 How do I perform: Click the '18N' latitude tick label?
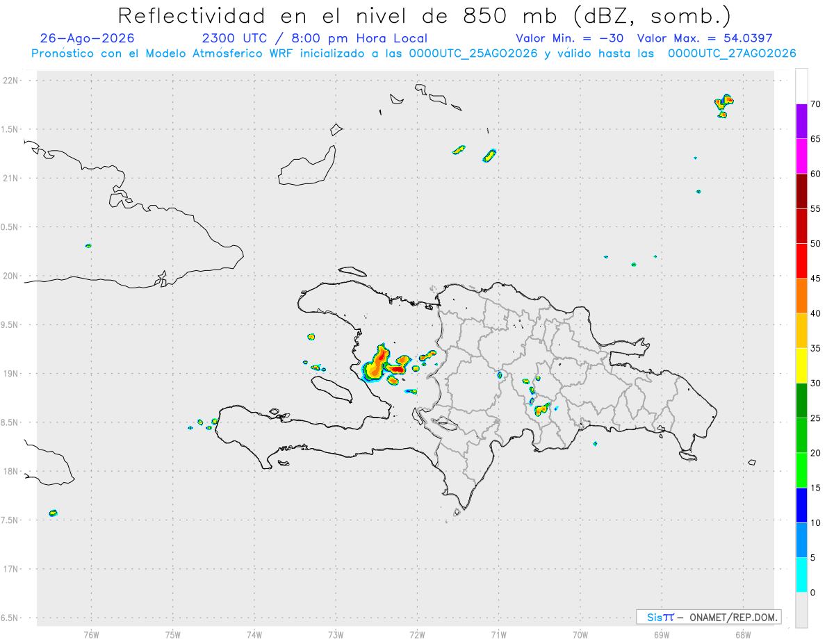click(12, 472)
